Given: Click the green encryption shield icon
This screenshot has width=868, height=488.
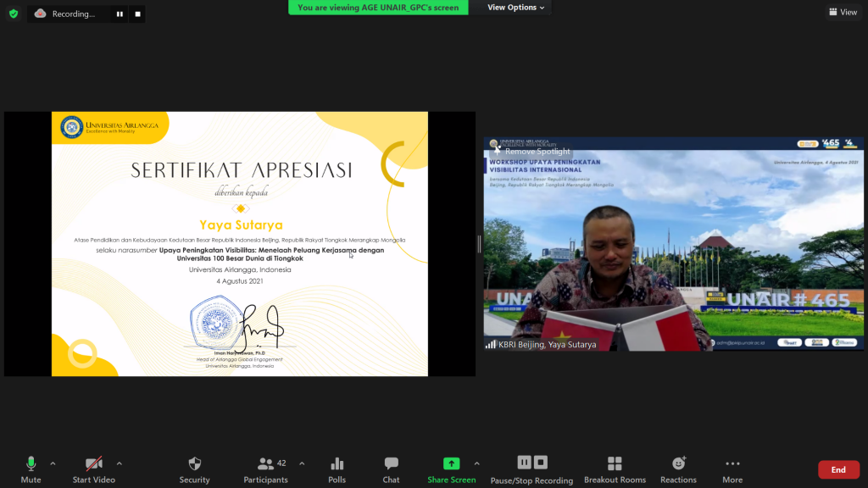Looking at the screenshot, I should tap(14, 14).
